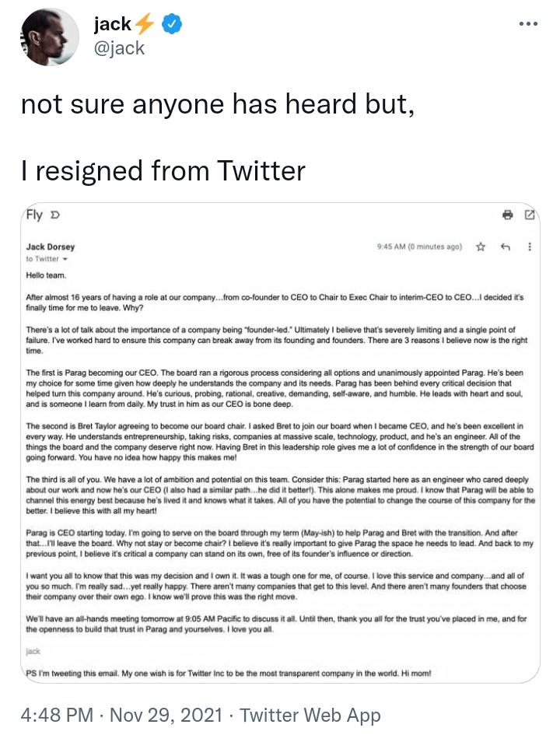Open the @jack handle link
This screenshot has height=735, width=560.
(x=119, y=49)
